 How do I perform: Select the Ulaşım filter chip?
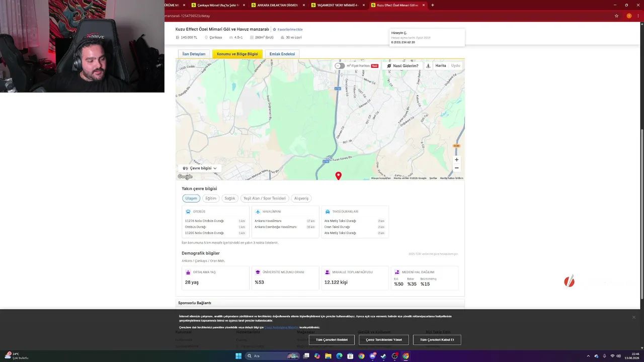[x=191, y=199]
